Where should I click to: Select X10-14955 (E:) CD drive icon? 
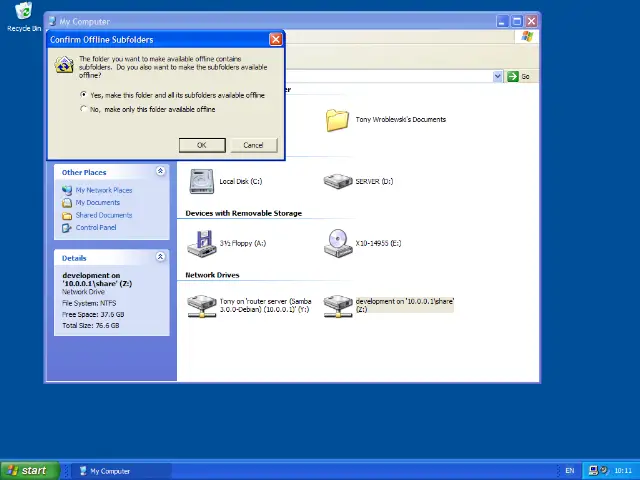pyautogui.click(x=338, y=243)
